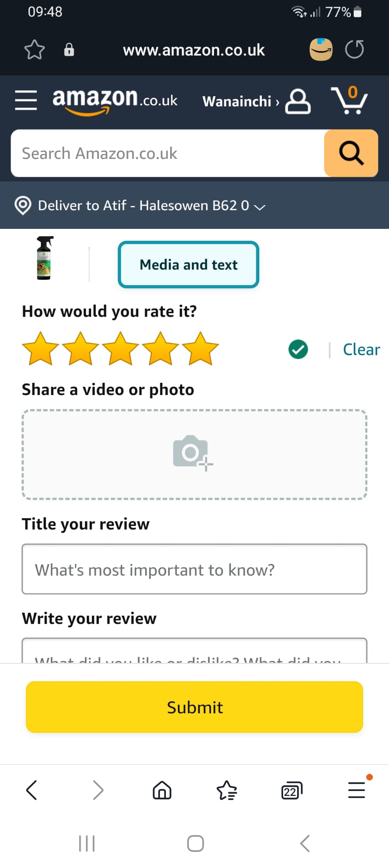The image size is (389, 868).
Task: Go to browser home icon
Action: 162,790
